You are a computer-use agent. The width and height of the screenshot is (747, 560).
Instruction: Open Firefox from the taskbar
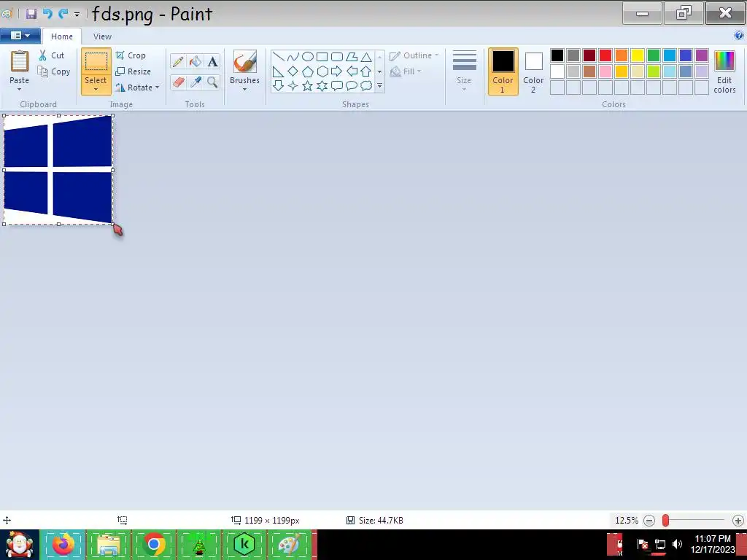[x=63, y=544]
